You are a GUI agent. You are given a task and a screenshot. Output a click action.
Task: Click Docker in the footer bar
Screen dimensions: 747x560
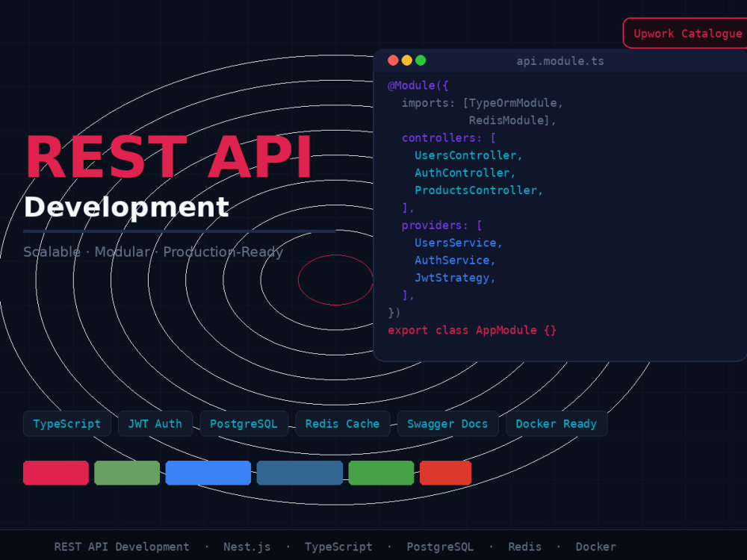tap(596, 547)
